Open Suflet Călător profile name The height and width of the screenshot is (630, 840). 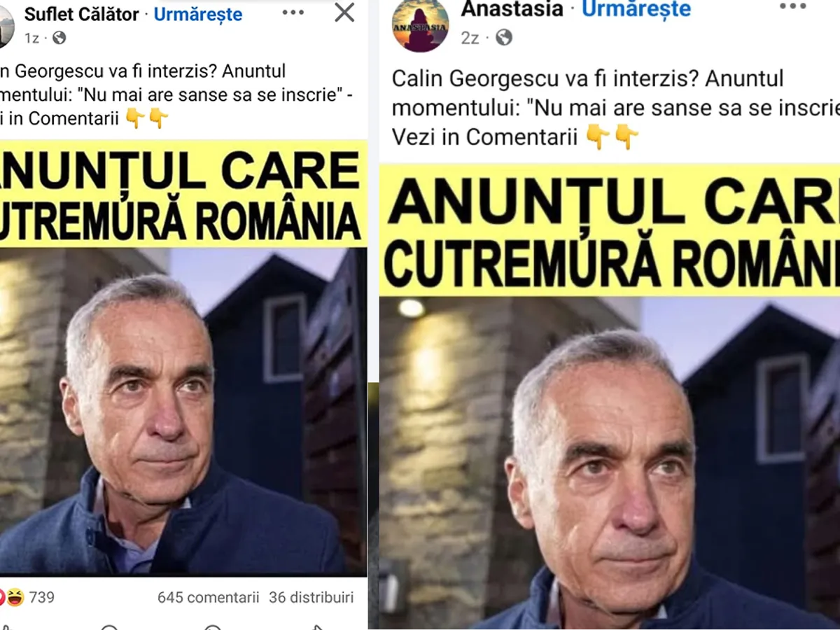click(81, 14)
